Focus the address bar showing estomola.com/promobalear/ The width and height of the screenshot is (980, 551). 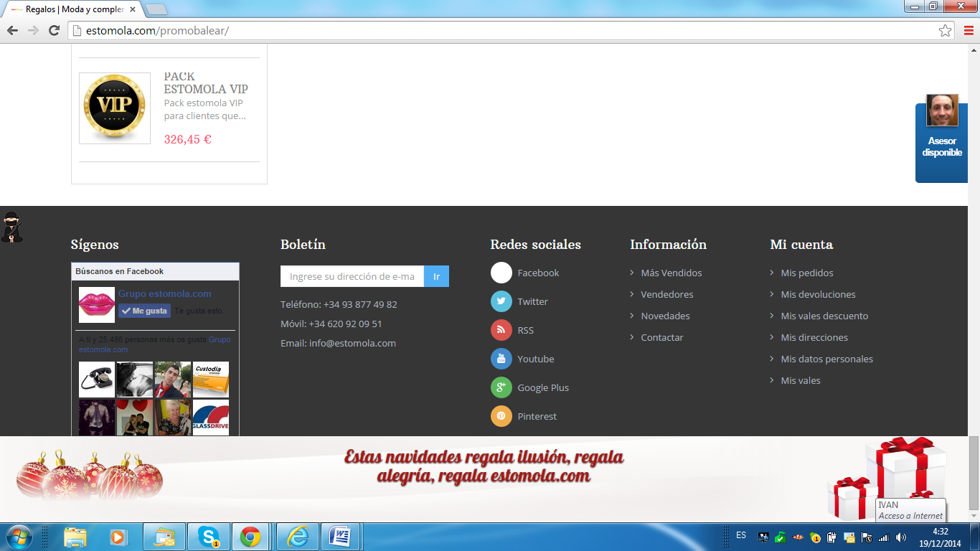click(502, 31)
